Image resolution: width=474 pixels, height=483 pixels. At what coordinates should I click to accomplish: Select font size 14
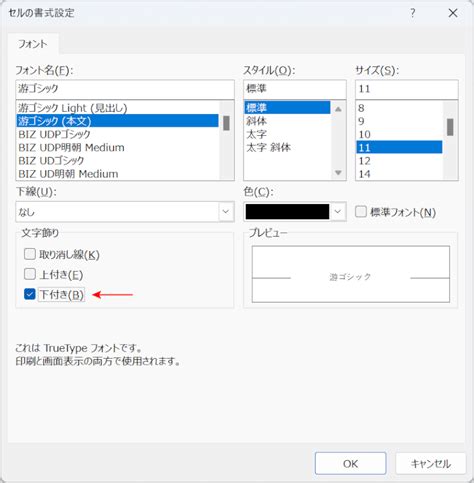(399, 174)
